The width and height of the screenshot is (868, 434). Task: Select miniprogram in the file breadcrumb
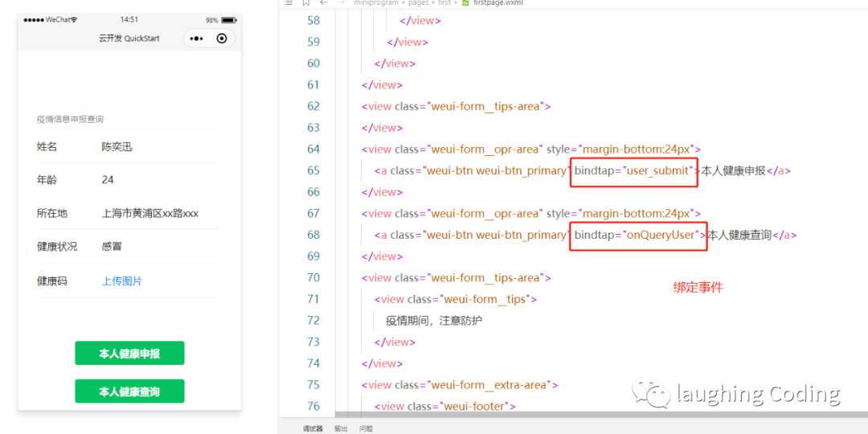pyautogui.click(x=376, y=2)
